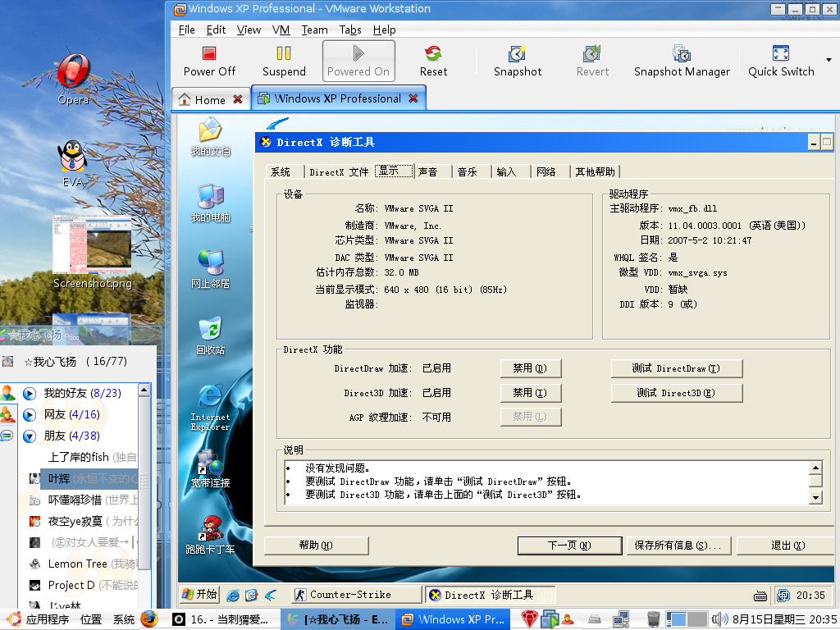Open the Snapshot Manager
The width and height of the screenshot is (840, 630).
[x=682, y=62]
